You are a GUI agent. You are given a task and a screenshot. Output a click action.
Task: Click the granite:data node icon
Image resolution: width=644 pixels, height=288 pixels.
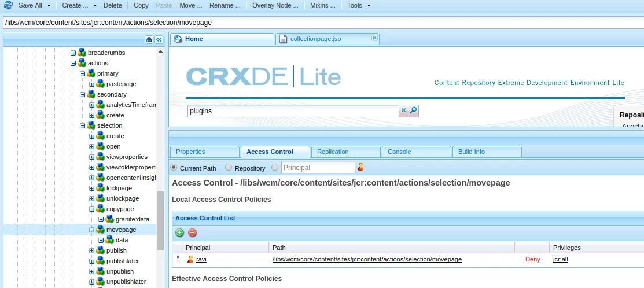tap(110, 219)
